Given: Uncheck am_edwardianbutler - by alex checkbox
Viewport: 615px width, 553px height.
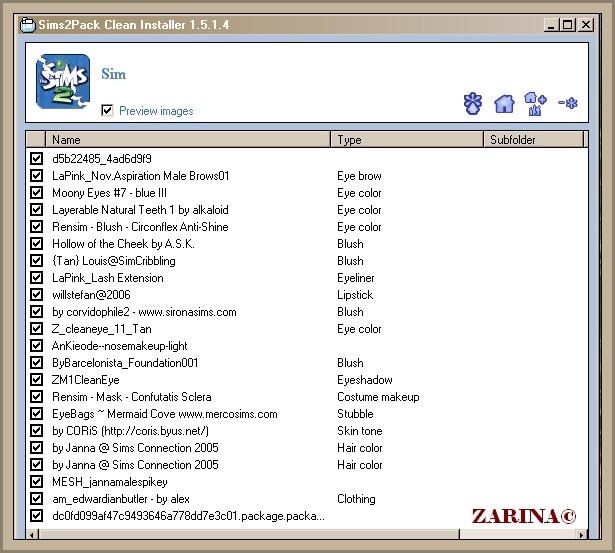Looking at the screenshot, I should [36, 498].
